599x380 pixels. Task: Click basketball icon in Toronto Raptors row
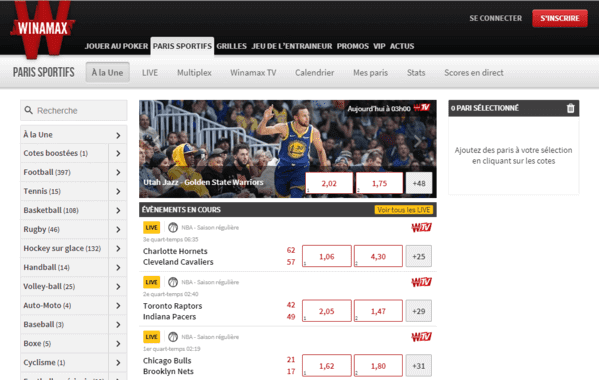click(173, 282)
